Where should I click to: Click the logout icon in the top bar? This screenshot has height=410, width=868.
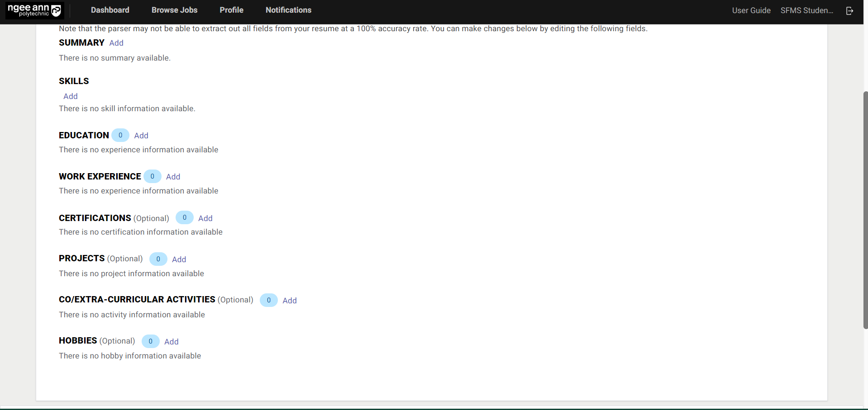click(x=849, y=10)
